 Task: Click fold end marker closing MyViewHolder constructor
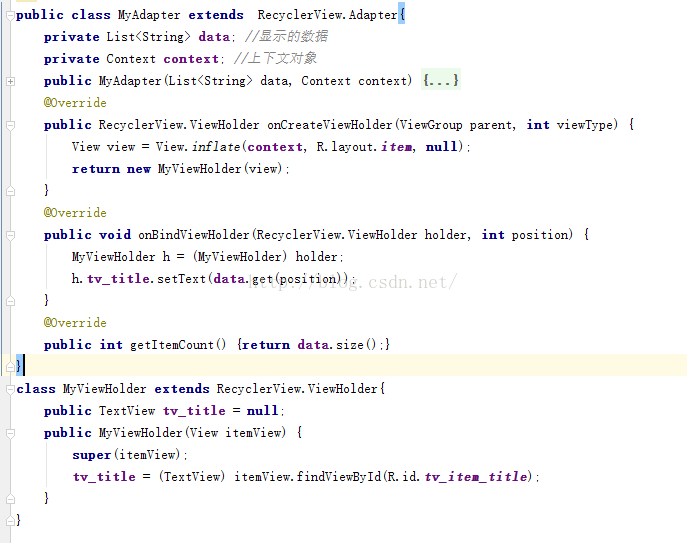[10, 499]
